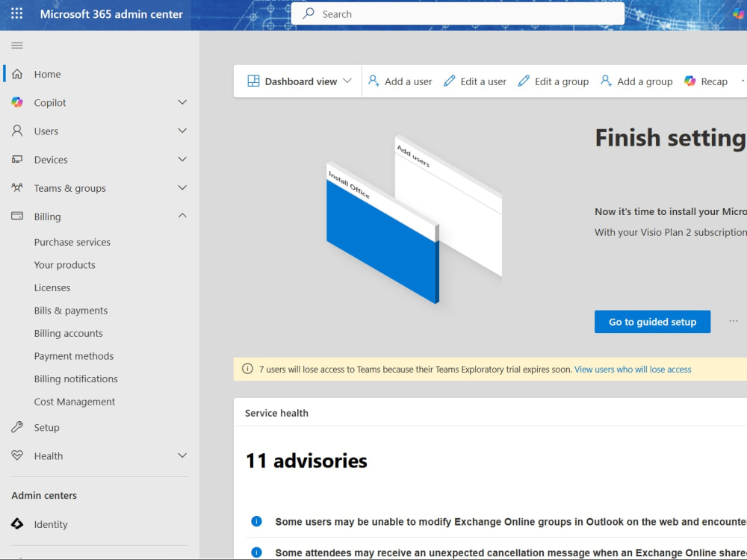747x560 pixels.
Task: Focus the Search input field
Action: coord(458,13)
